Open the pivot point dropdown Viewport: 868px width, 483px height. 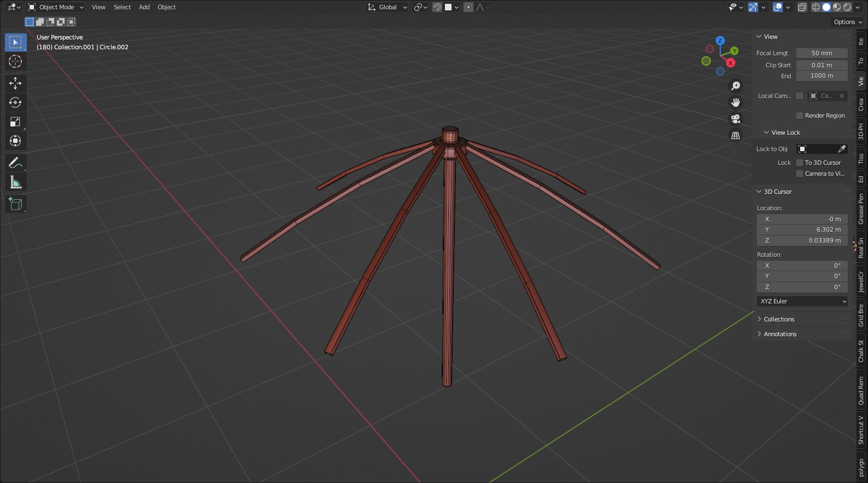(421, 7)
